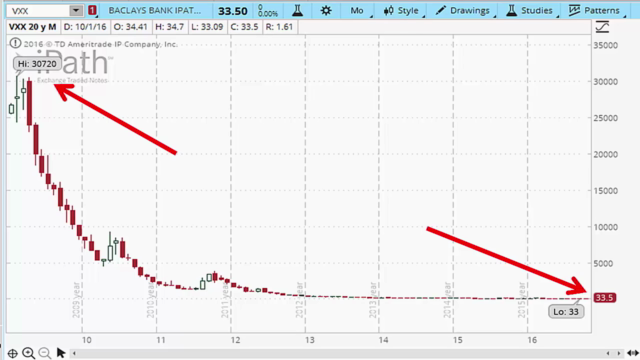Click the scroll left arrow near bottom right corner
640x360 pixels.
(608, 353)
